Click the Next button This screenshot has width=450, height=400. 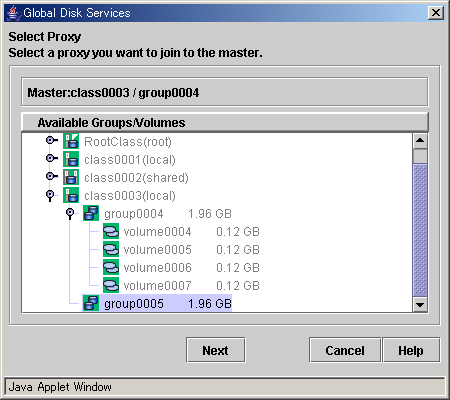click(x=216, y=350)
